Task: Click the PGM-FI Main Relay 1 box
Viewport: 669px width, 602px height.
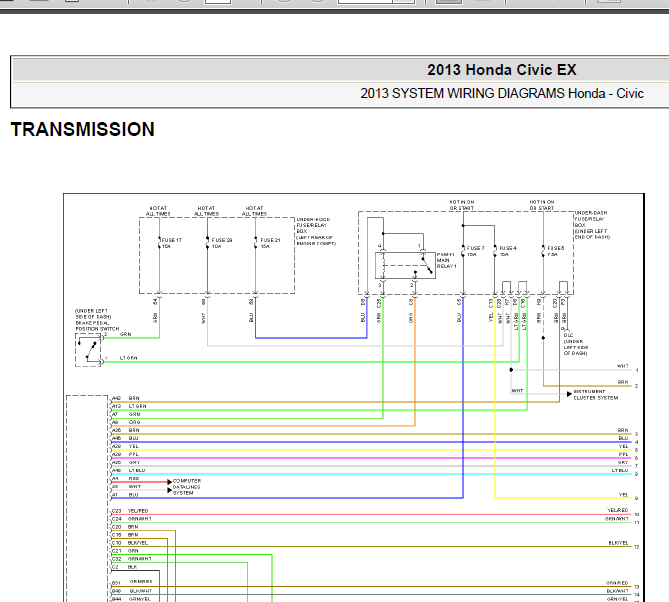Action: pyautogui.click(x=405, y=265)
